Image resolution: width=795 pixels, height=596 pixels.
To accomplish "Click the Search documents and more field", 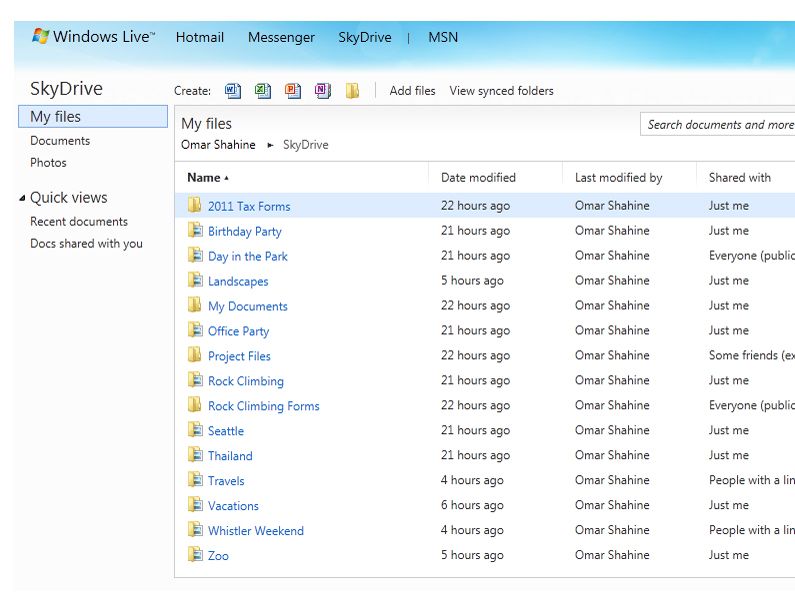I will [717, 125].
